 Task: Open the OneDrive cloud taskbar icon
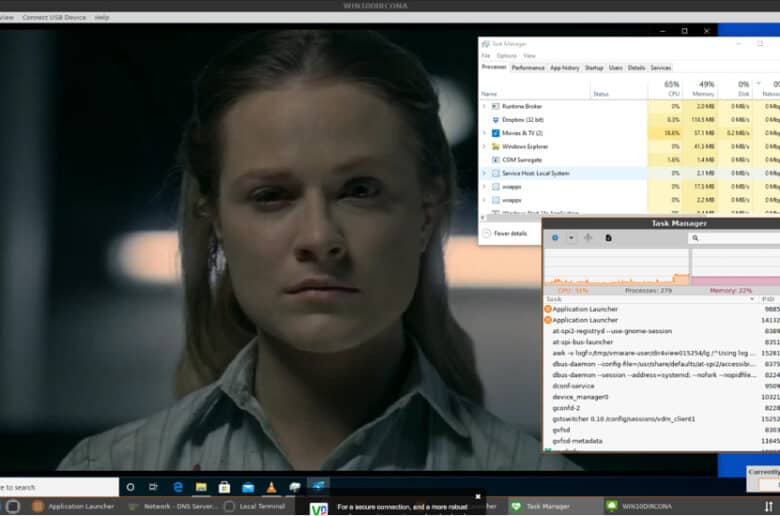coord(294,487)
